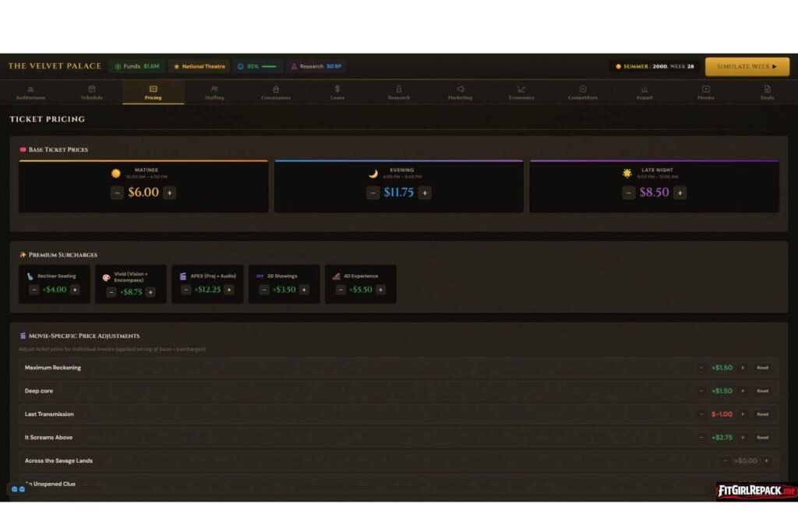Raise the 4D Experience surcharge
This screenshot has height=532, width=798.
[380, 290]
